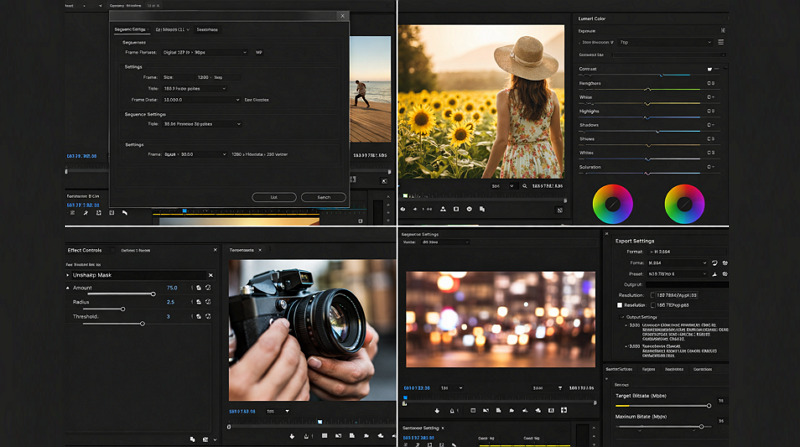800x447 pixels.
Task: Click the Threshold slider handle
Action: click(142, 324)
